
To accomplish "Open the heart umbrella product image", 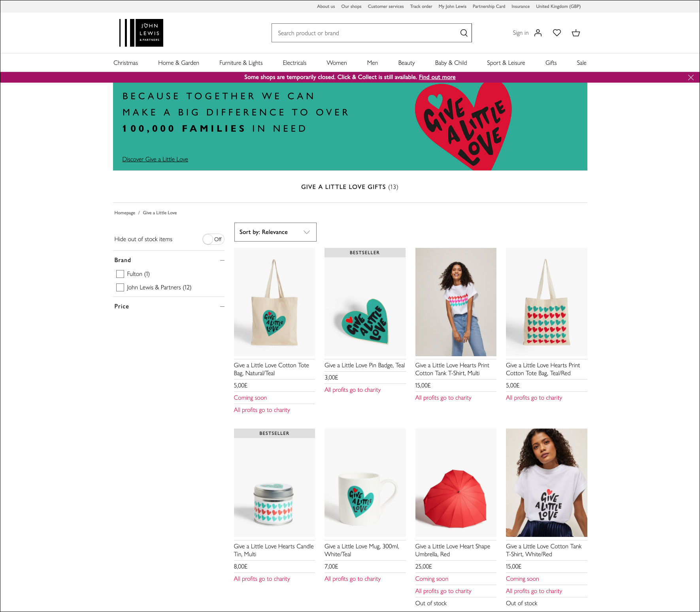I will pos(456,483).
